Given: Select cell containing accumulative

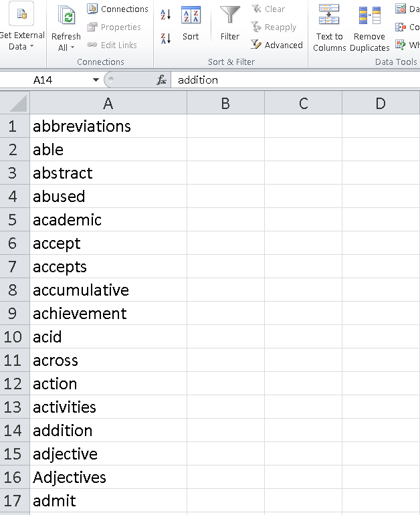Looking at the screenshot, I should [108, 290].
